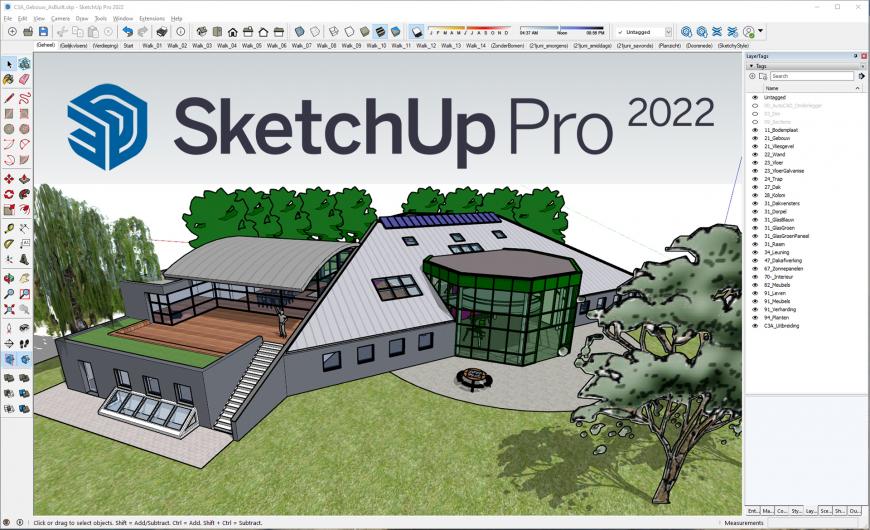Choose the Paint Bucket tool
The image size is (870, 530).
point(9,80)
